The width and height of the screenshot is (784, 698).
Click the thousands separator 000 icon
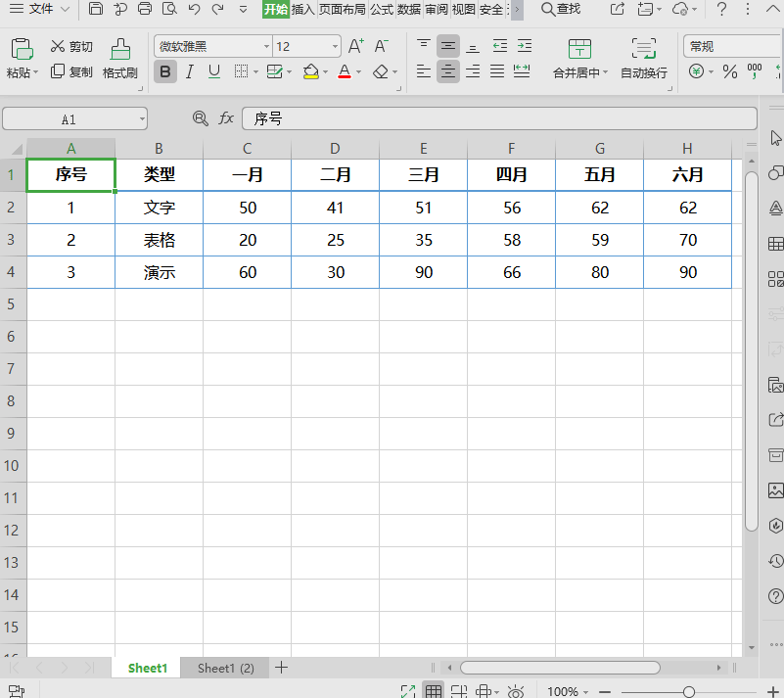tap(755, 72)
